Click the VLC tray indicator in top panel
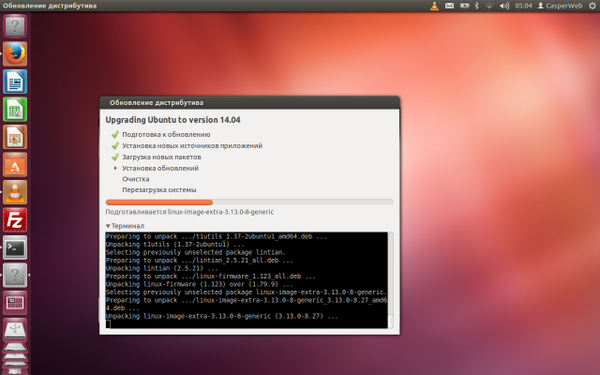 point(434,5)
